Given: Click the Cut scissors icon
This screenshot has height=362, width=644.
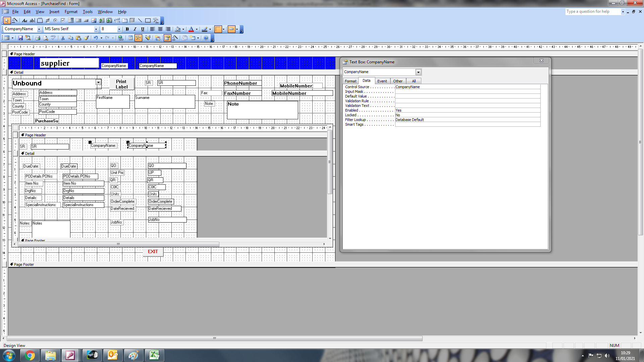Looking at the screenshot, I should click(x=63, y=38).
